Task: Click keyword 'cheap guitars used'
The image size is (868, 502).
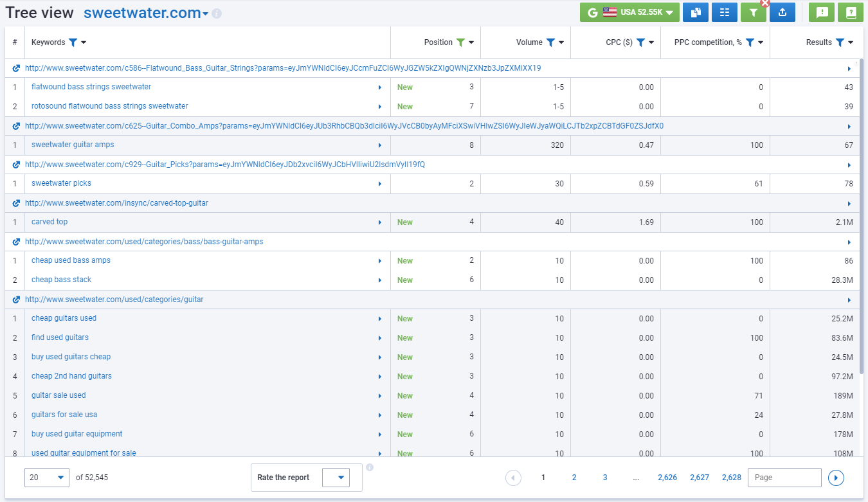Action: [x=64, y=318]
